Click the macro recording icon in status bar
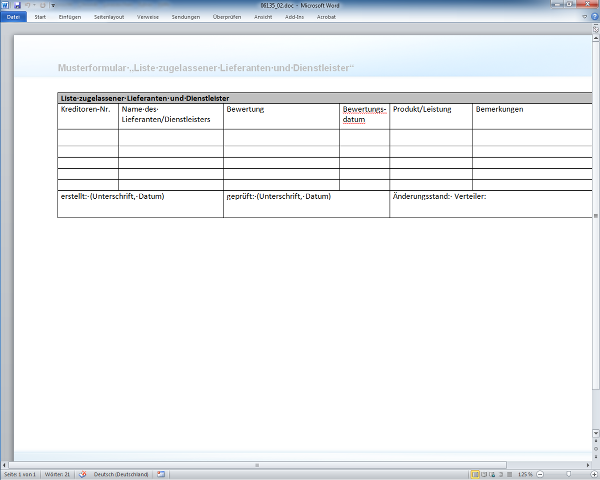The height and width of the screenshot is (480, 600). click(159, 473)
